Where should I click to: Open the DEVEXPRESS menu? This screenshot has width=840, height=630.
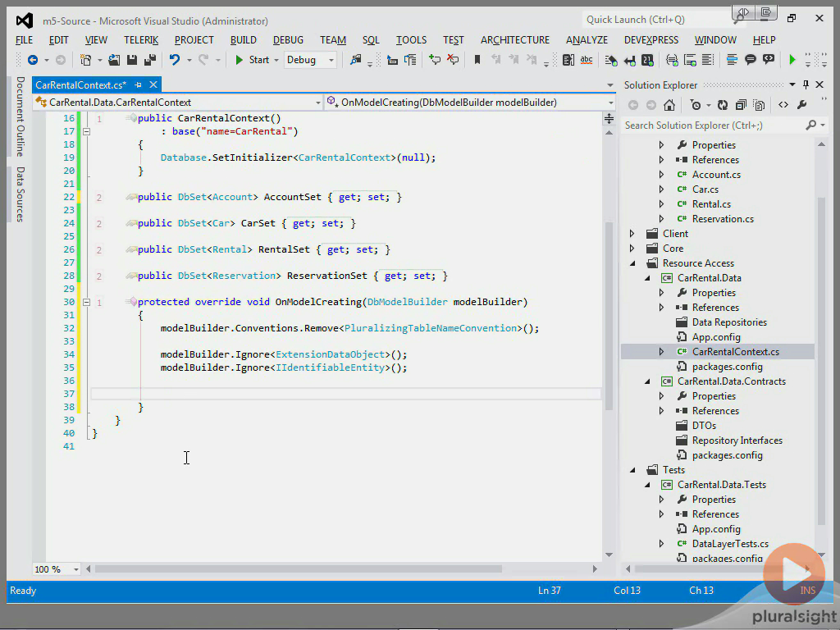(x=651, y=40)
